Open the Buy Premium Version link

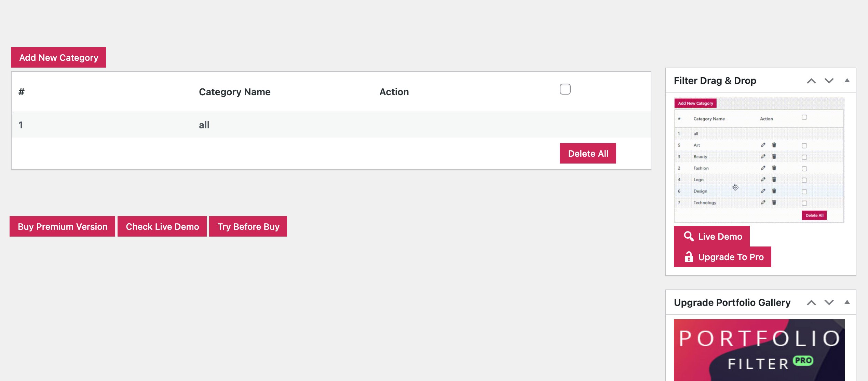[x=63, y=226]
